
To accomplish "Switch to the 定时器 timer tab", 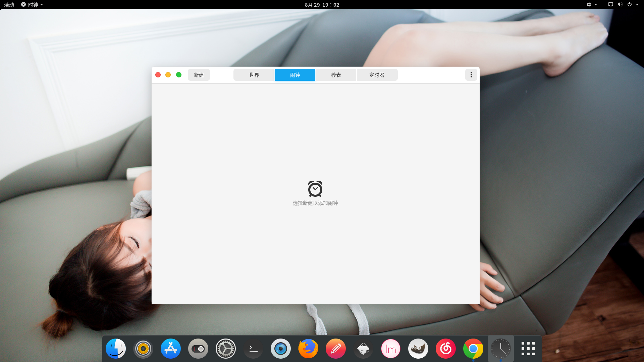I will point(377,75).
